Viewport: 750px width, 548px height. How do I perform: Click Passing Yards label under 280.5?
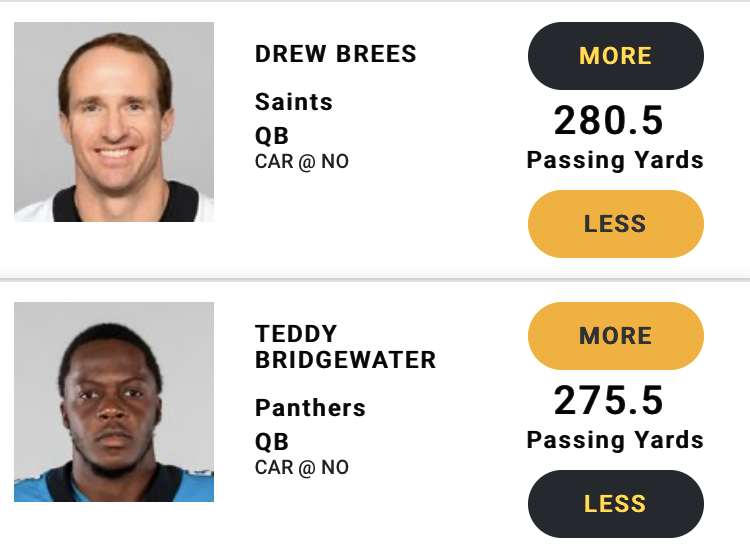point(615,160)
